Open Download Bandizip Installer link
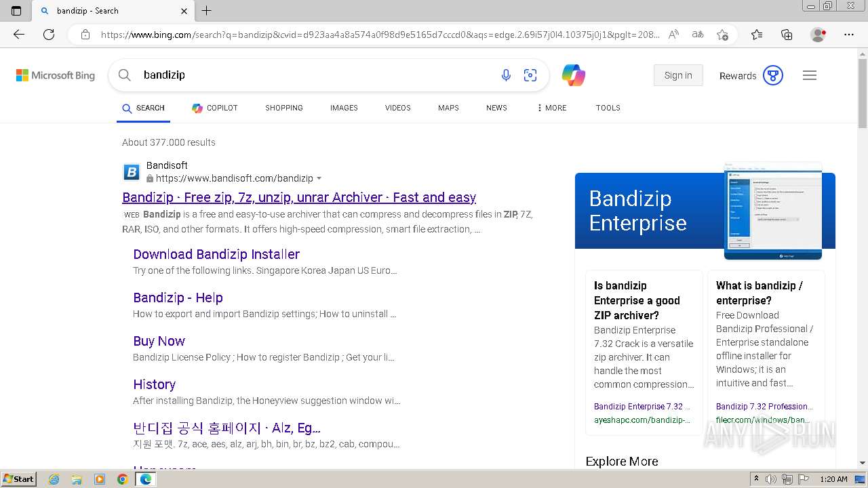This screenshot has width=868, height=488. coord(216,254)
